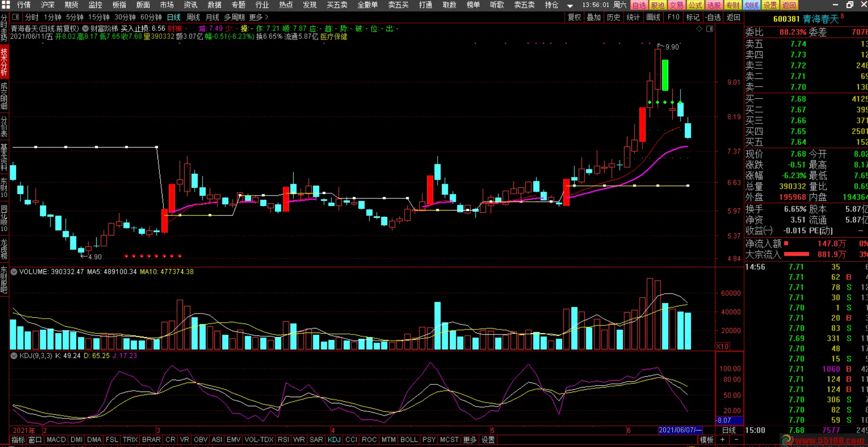Select 5分钟 period

point(75,17)
